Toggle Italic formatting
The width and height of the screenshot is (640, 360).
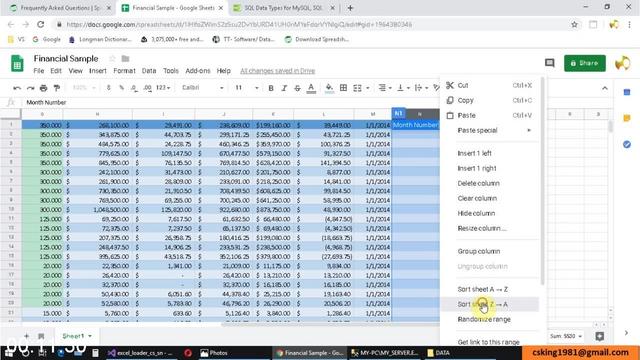coord(284,88)
